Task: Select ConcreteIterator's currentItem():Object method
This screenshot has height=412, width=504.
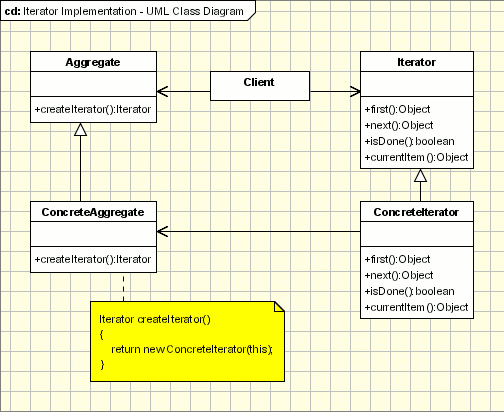Action: (417, 307)
